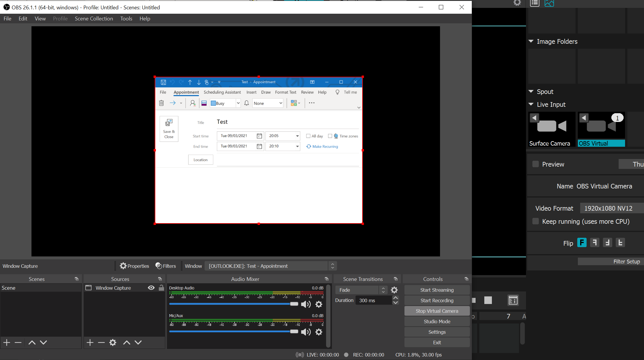Image resolution: width=644 pixels, height=360 pixels.
Task: Open the Edit menu
Action: tap(23, 18)
